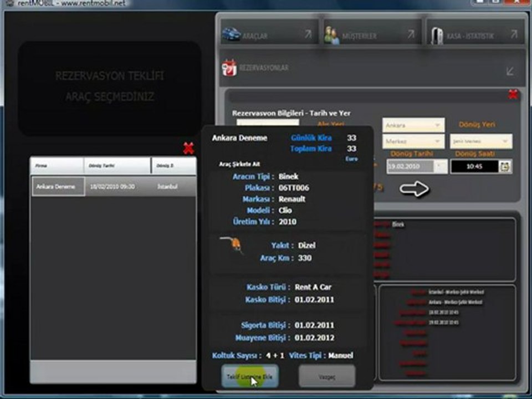Image resolution: width=532 pixels, height=399 pixels.
Task: Click İstanbul - Merkez Şehir Merkezi summary line
Action: (456, 292)
